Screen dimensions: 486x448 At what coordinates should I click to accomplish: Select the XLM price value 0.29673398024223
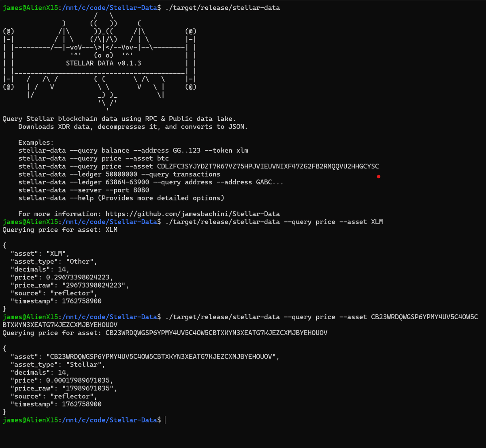pos(78,277)
